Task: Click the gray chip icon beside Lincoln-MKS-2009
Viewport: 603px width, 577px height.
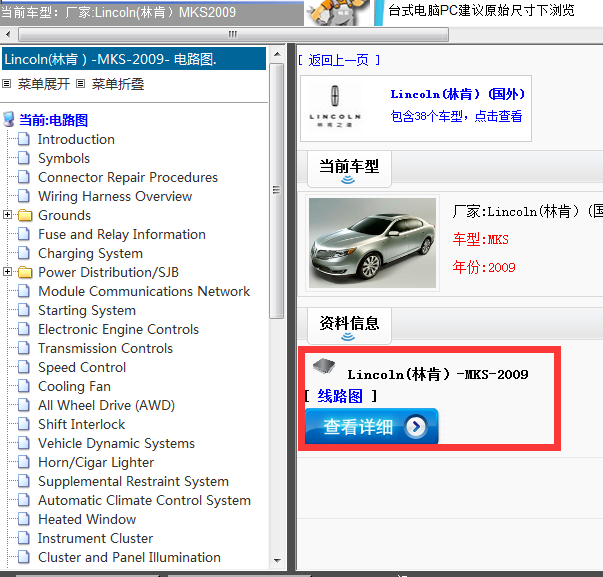Action: (324, 366)
